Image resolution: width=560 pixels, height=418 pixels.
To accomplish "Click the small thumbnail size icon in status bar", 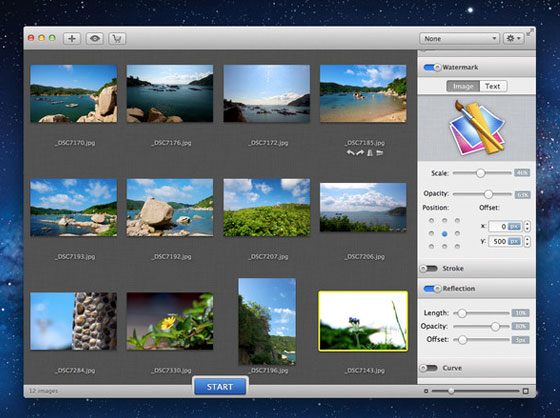I will coord(426,391).
